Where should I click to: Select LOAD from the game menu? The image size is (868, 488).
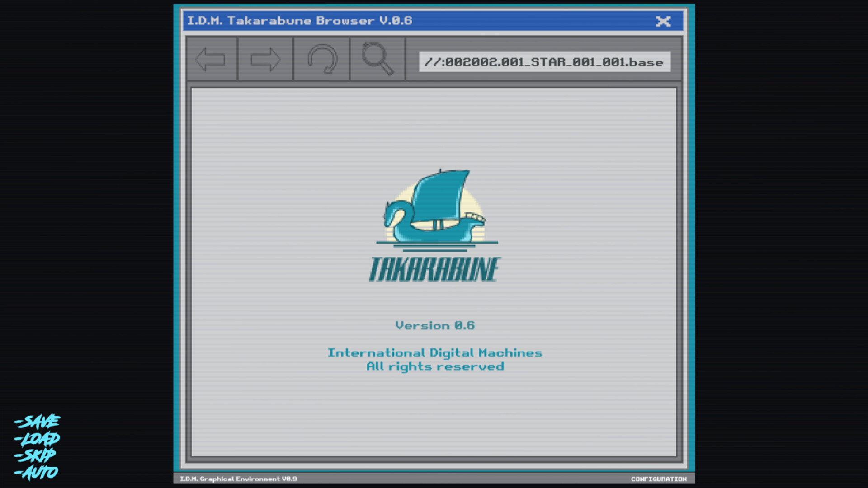click(x=38, y=439)
